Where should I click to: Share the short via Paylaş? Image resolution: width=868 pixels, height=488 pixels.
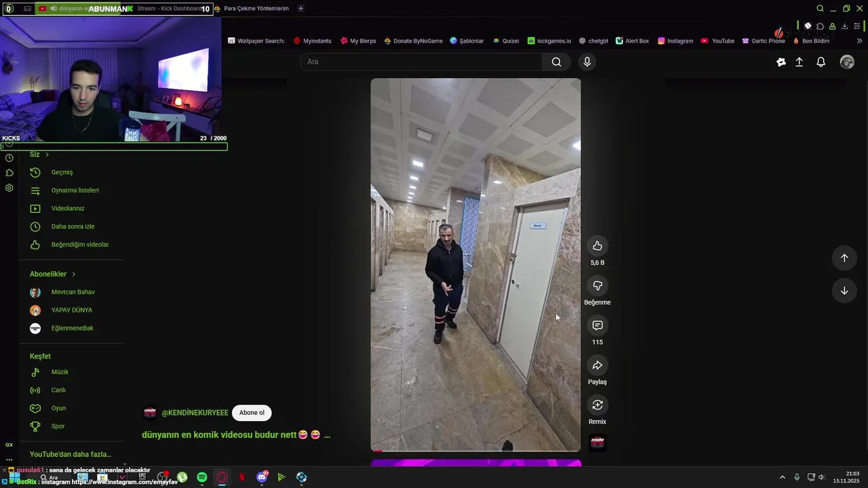click(597, 365)
